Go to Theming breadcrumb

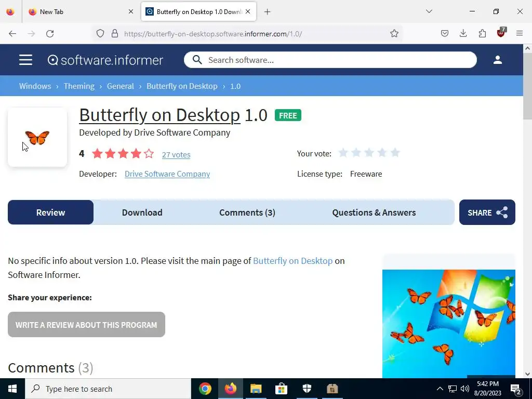pos(79,86)
